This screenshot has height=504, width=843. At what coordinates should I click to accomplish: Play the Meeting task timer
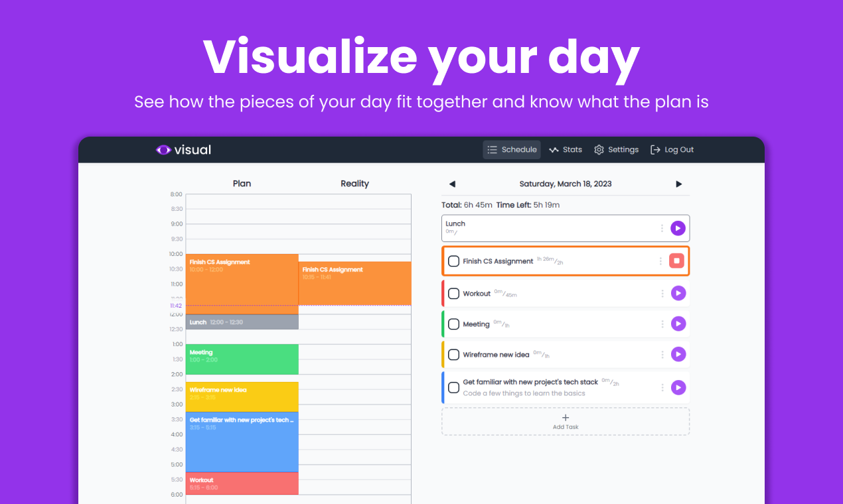pos(678,324)
